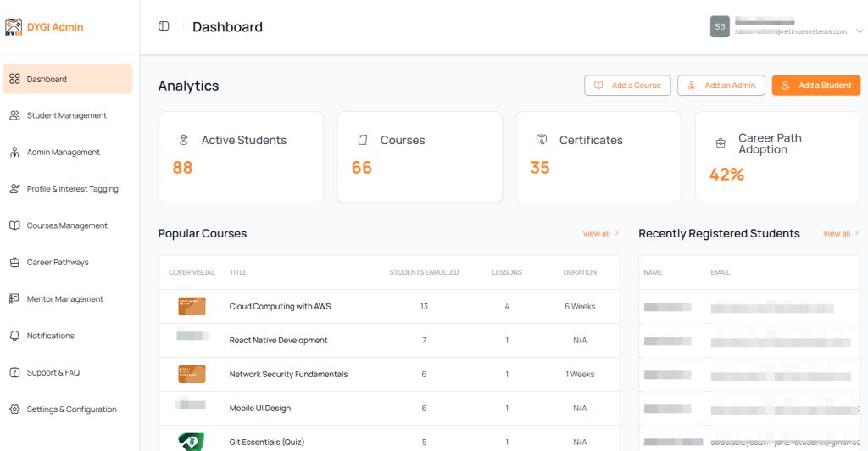Expand the user account dropdown chevron
The image size is (868, 451).
coord(859,29)
